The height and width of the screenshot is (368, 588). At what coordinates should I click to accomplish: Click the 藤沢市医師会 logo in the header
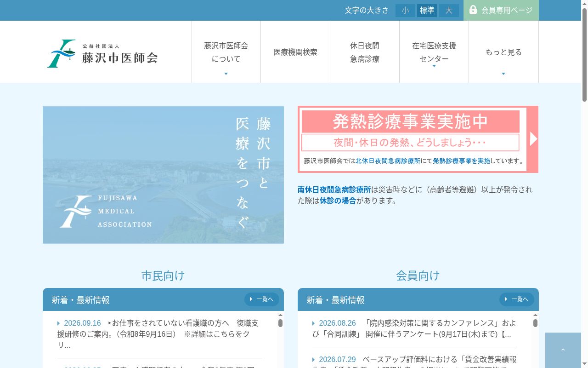click(x=102, y=53)
